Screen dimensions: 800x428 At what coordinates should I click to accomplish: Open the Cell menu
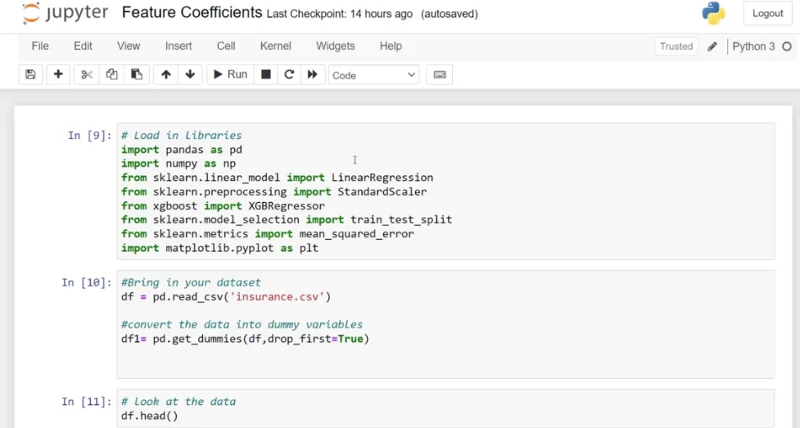(x=226, y=46)
